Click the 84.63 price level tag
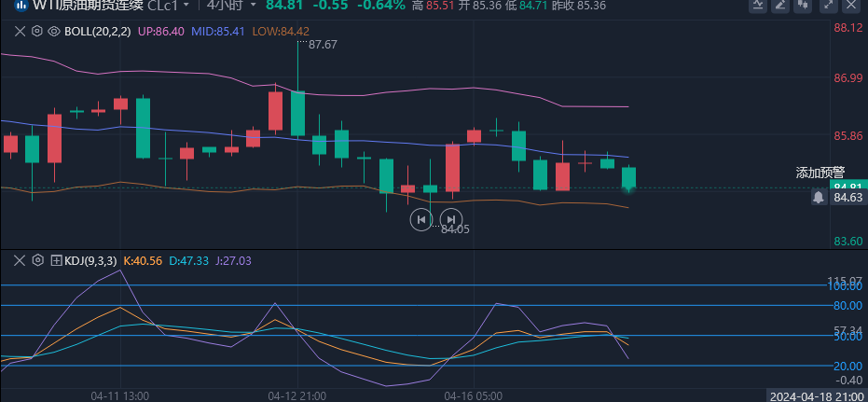This screenshot has width=868, height=402. coord(847,197)
